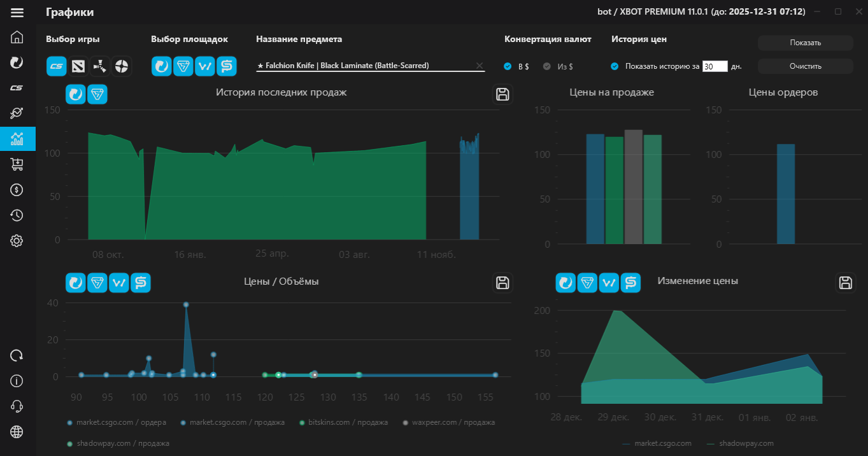This screenshot has height=456, width=868.
Task: Click the 'Очистить' button
Action: [x=805, y=66]
